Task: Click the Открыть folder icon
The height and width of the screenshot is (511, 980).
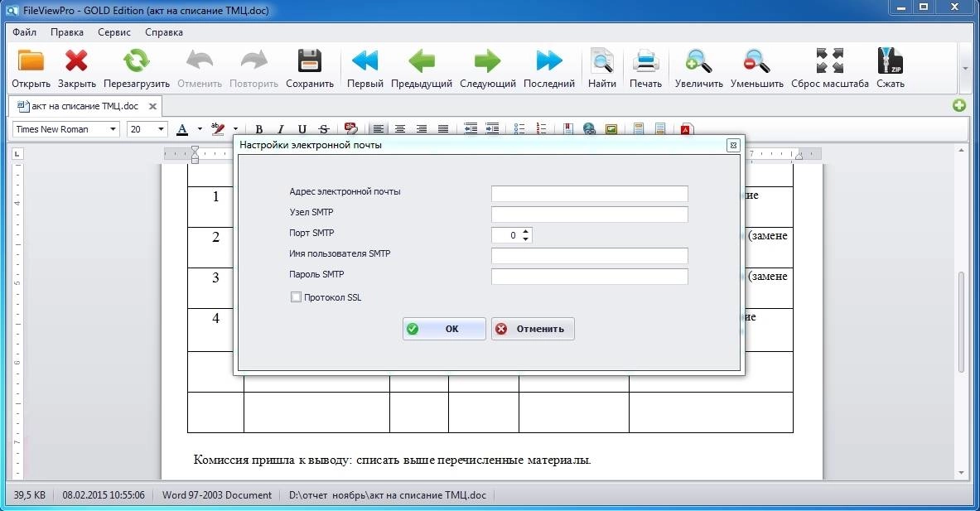Action: [x=31, y=61]
